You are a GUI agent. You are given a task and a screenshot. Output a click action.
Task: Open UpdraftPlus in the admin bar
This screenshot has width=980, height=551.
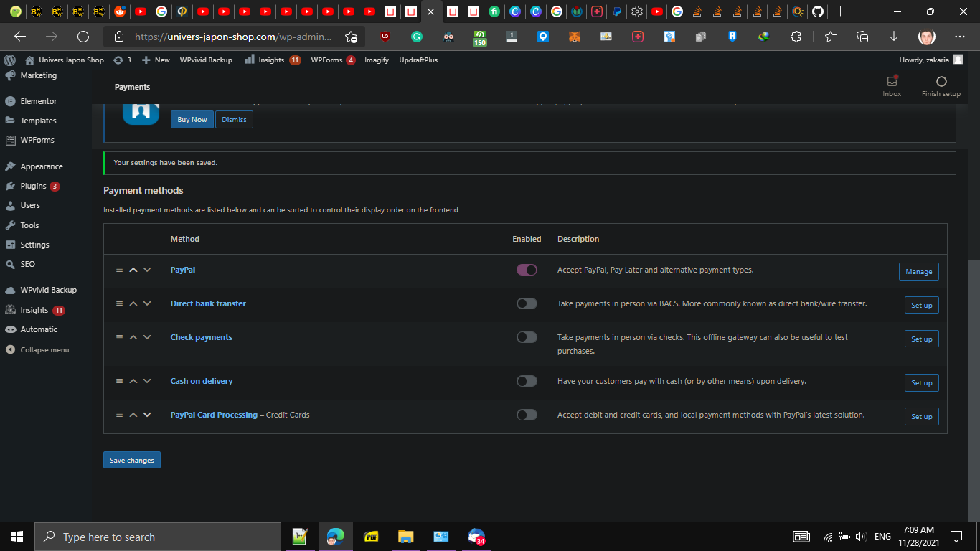(x=418, y=60)
